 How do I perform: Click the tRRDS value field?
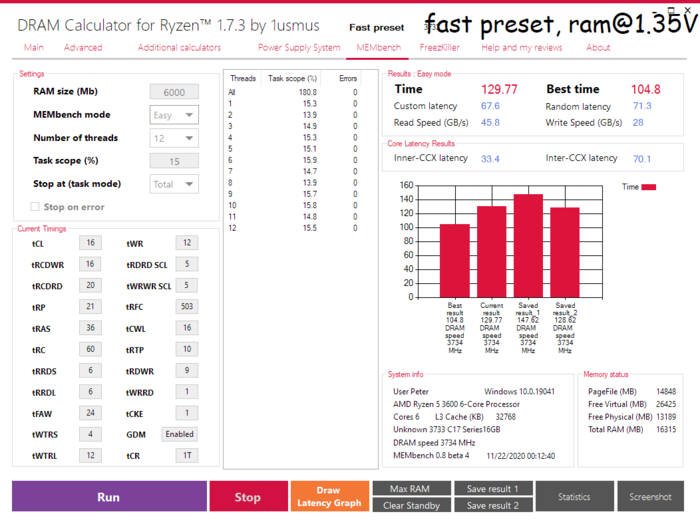[x=91, y=370]
